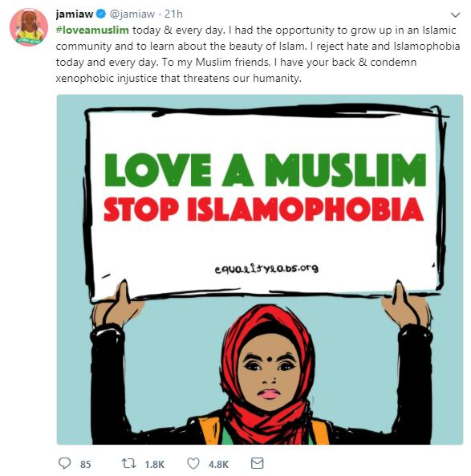The width and height of the screenshot is (471, 476).
Task: Click the STOP ISLAMOPHOBIA red text
Action: point(263,210)
